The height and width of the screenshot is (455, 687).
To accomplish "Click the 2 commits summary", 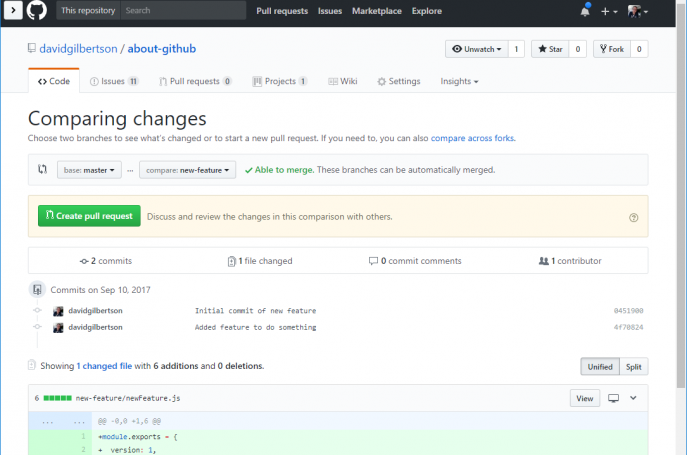I will pos(106,261).
